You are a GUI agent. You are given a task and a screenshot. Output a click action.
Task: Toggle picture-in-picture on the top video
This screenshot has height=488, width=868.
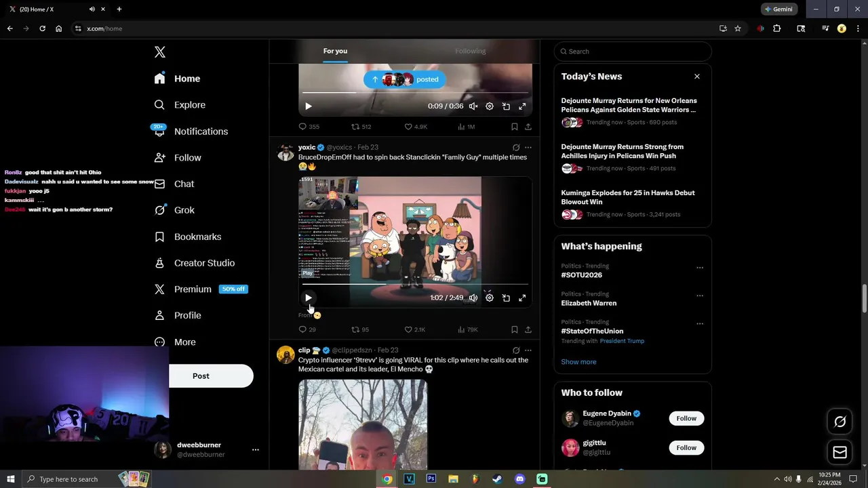click(x=506, y=106)
